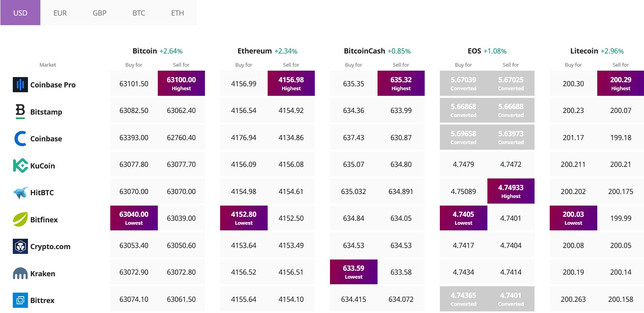Click KuCoin Ethereum buy price 4156.09
644x313 pixels.
click(244, 164)
